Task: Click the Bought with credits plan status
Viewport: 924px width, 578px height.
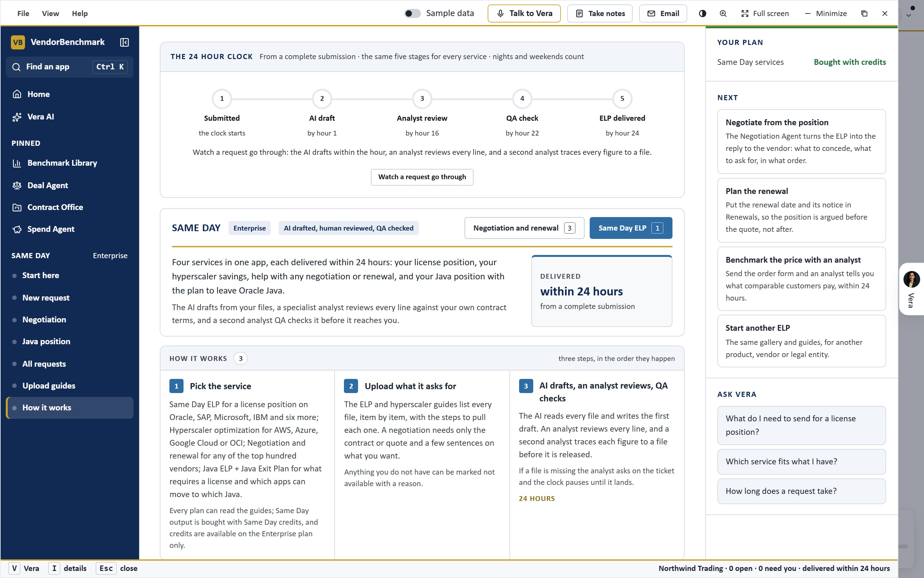Action: pos(850,62)
